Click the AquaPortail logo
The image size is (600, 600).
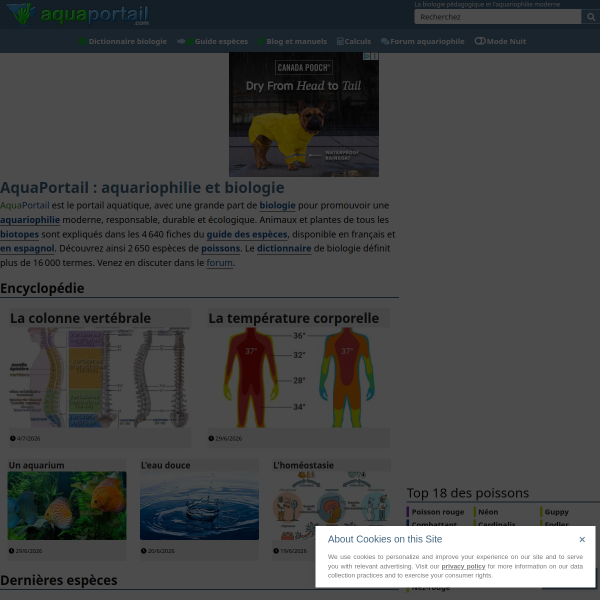[x=78, y=15]
